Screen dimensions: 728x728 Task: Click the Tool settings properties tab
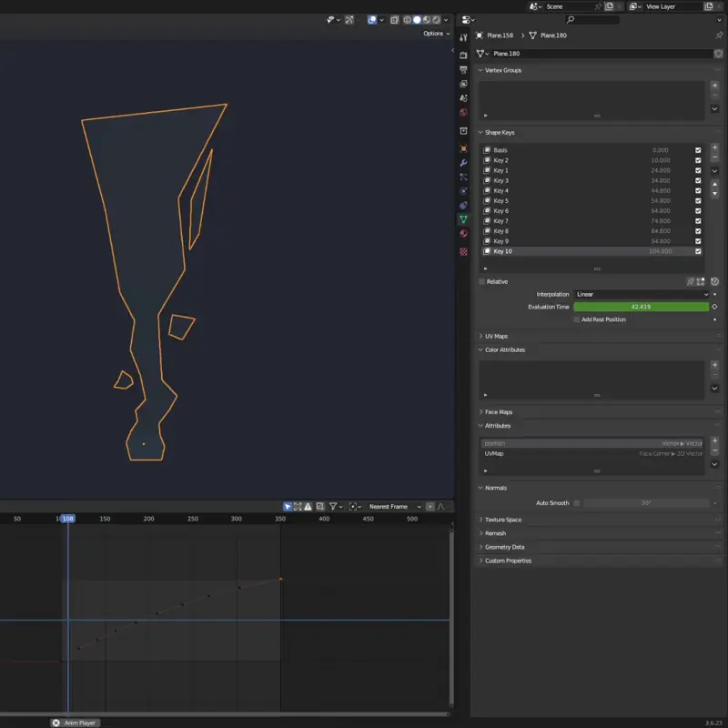[x=464, y=37]
